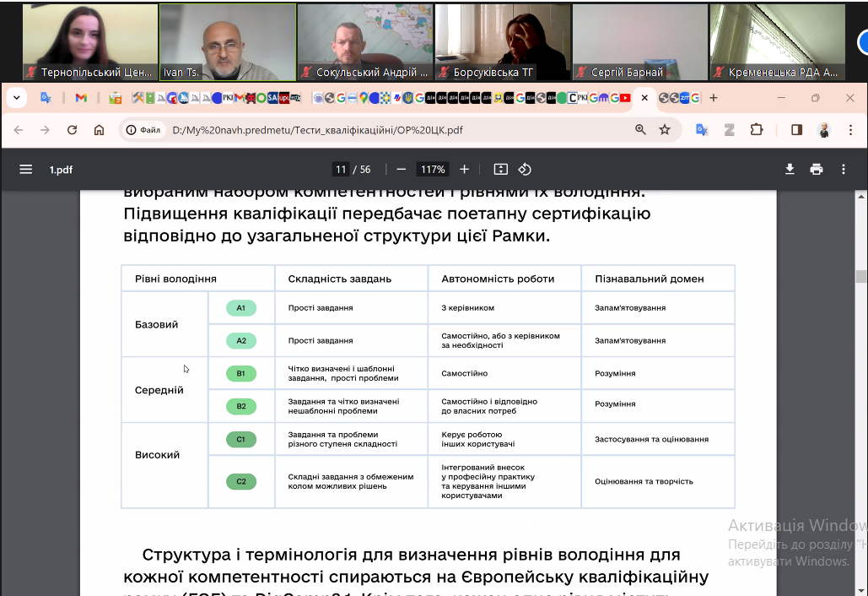Viewport: 868px width, 596px height.
Task: Click the PDF vertical scrollbar thumb
Action: tap(860, 276)
